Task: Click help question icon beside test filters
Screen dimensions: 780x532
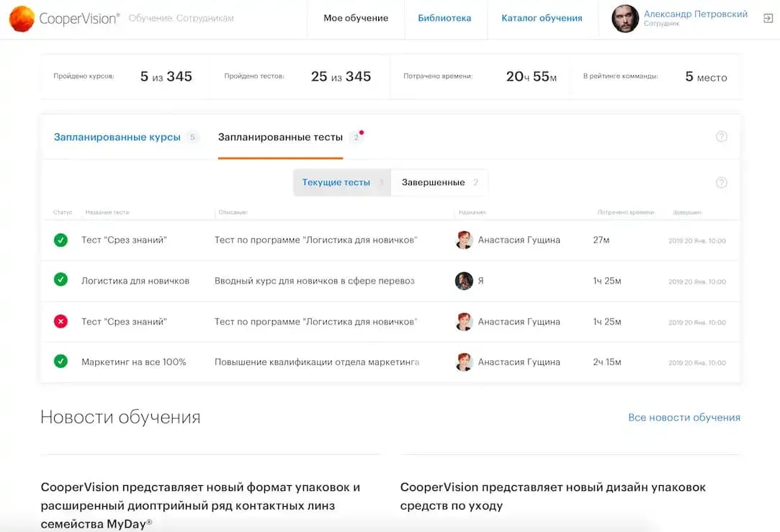Action: (721, 183)
